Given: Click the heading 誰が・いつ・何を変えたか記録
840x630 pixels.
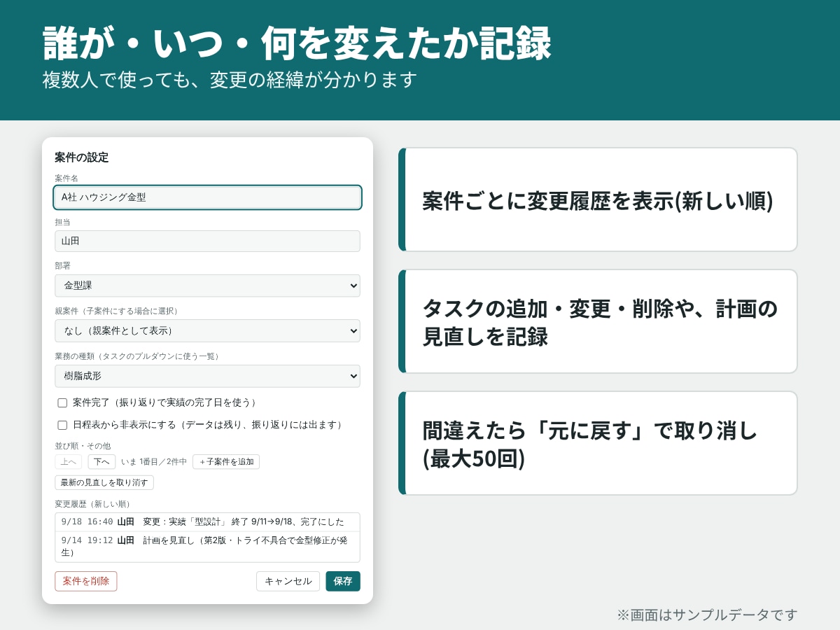Looking at the screenshot, I should 297,44.
